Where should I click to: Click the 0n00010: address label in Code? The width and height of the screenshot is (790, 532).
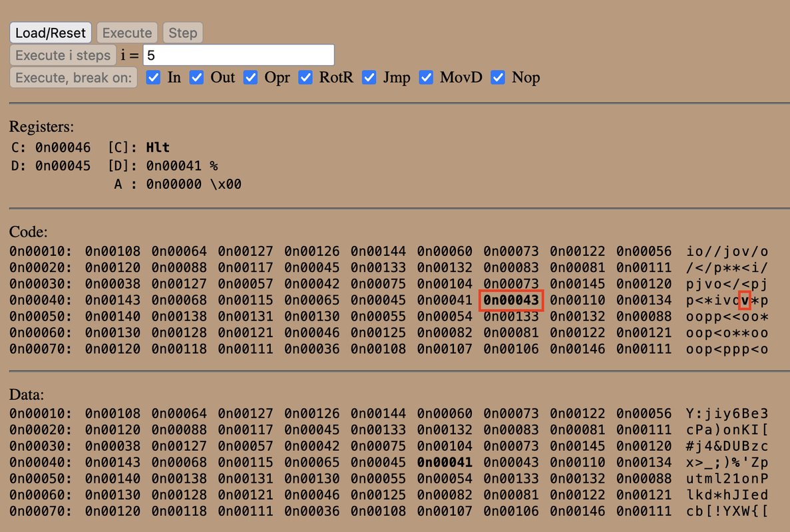pos(41,251)
